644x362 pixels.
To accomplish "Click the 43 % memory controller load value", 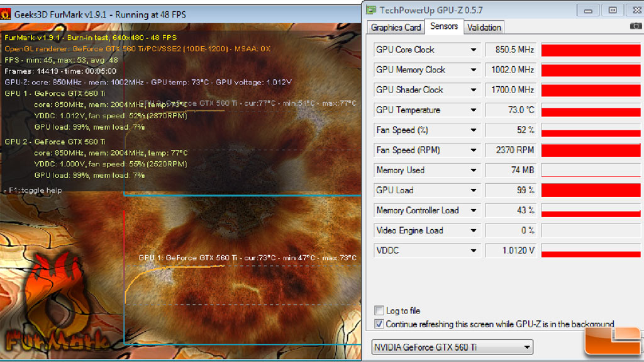I will (x=511, y=211).
